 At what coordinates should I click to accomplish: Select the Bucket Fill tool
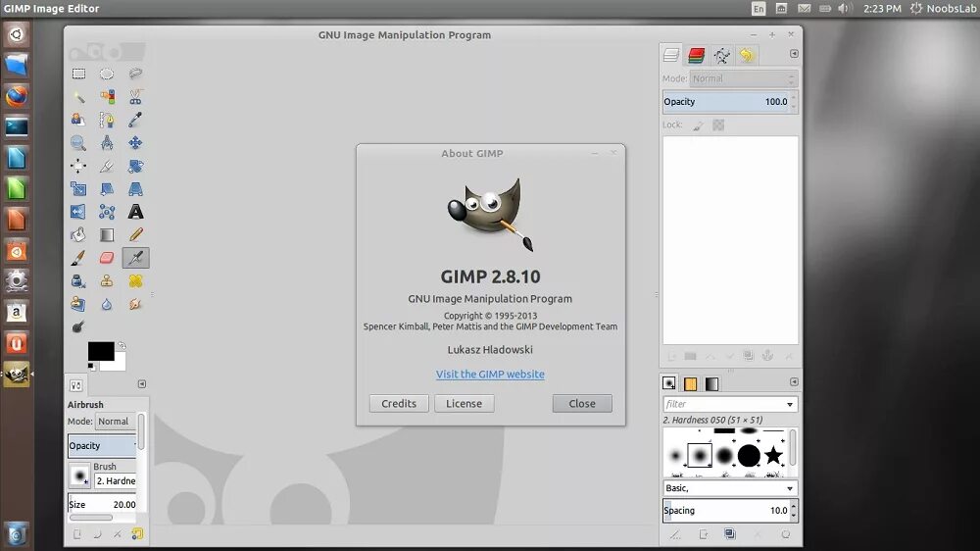tap(78, 234)
